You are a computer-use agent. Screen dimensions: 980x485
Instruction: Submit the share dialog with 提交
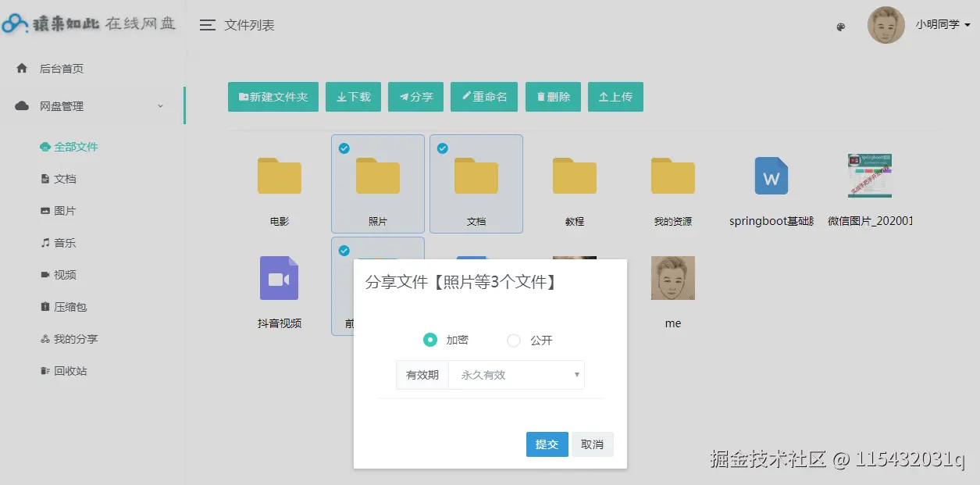point(547,444)
